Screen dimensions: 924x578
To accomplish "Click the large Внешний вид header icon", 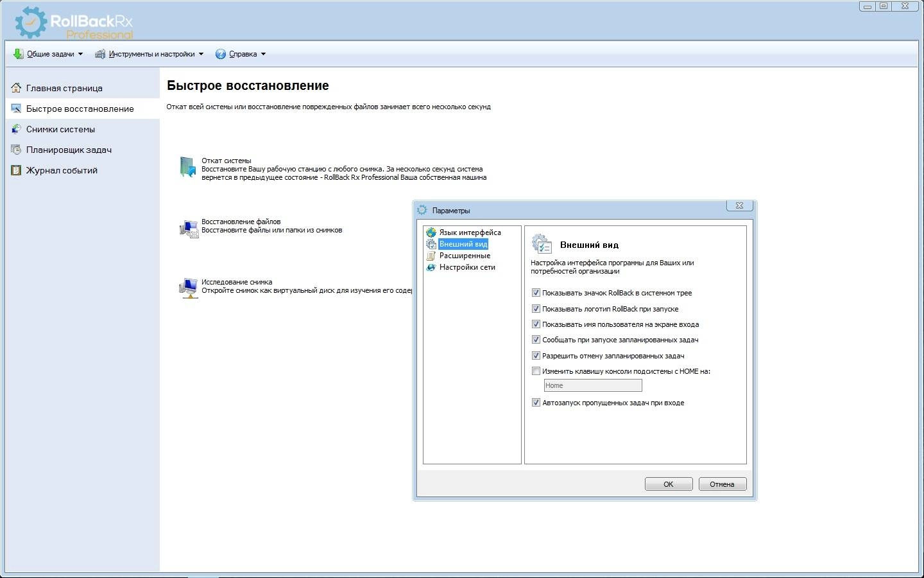I will [x=542, y=244].
